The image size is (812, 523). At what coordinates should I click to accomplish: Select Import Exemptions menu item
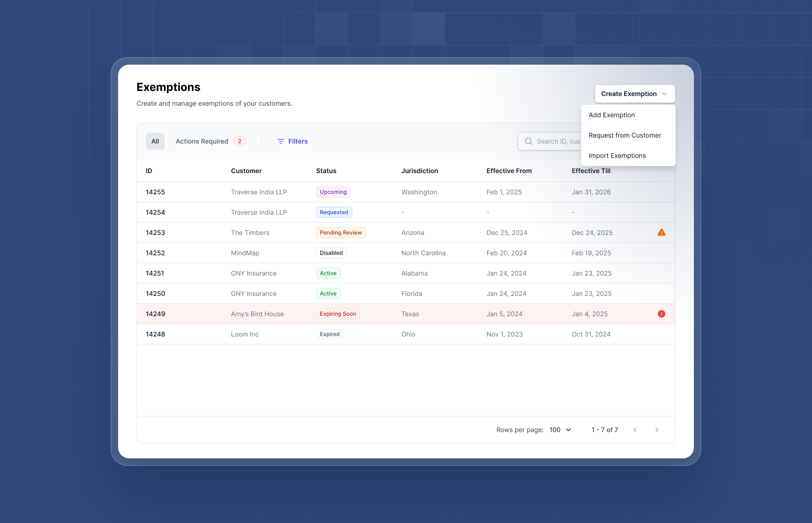628,156
